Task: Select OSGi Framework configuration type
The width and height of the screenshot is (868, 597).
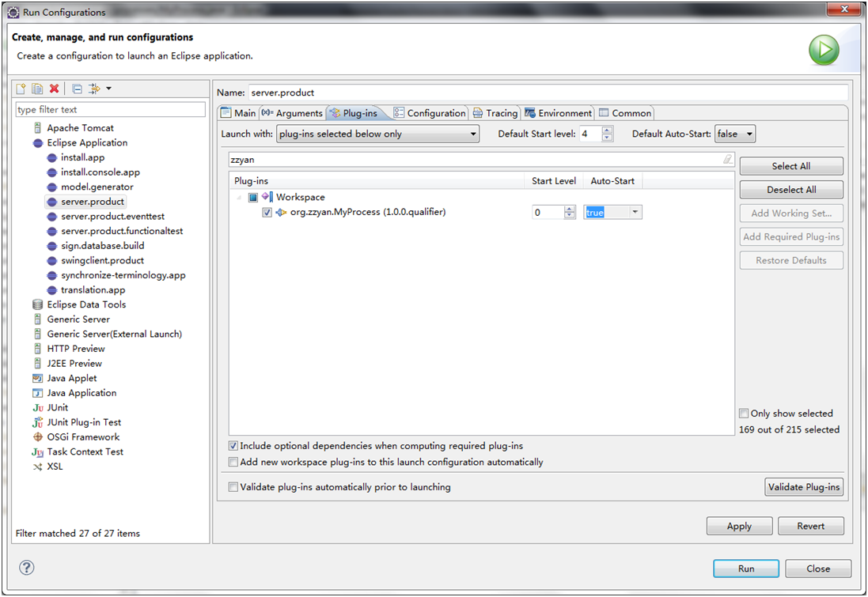Action: point(83,437)
